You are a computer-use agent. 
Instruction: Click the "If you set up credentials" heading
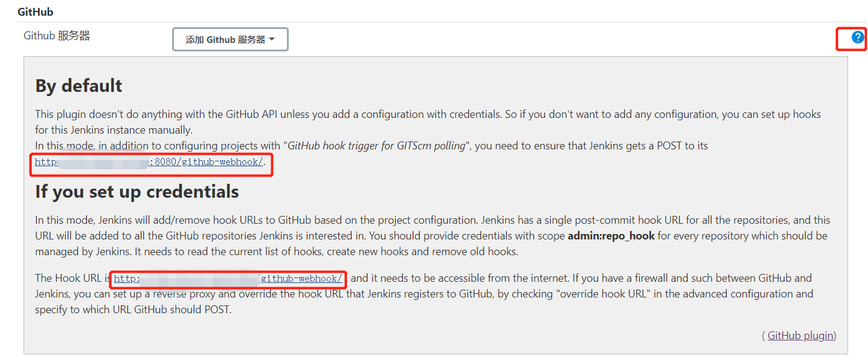(137, 192)
